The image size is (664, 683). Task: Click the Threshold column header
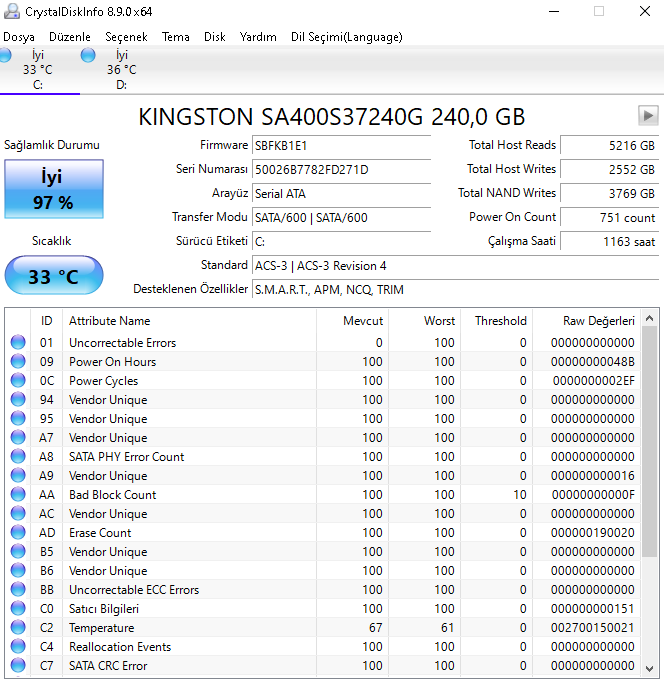pos(496,321)
